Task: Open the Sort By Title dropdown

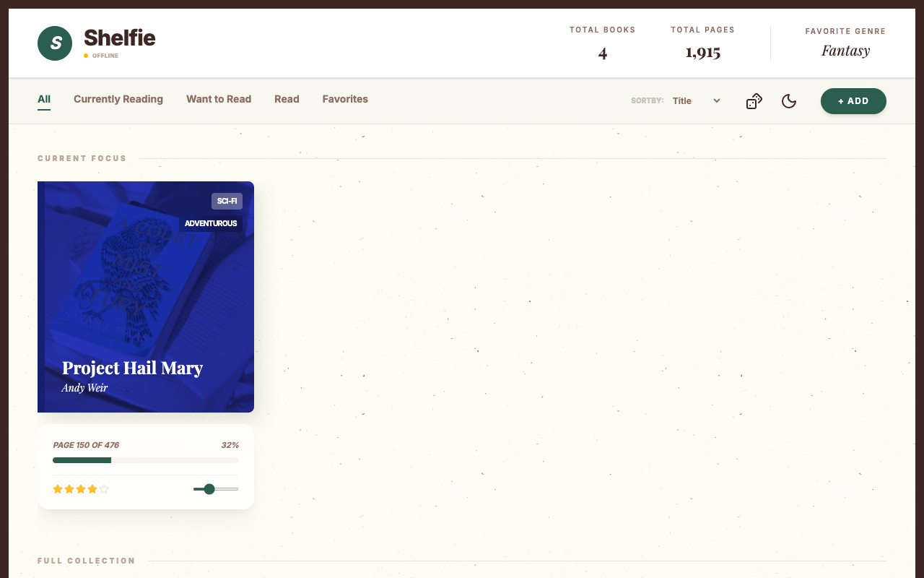Action: 697,101
